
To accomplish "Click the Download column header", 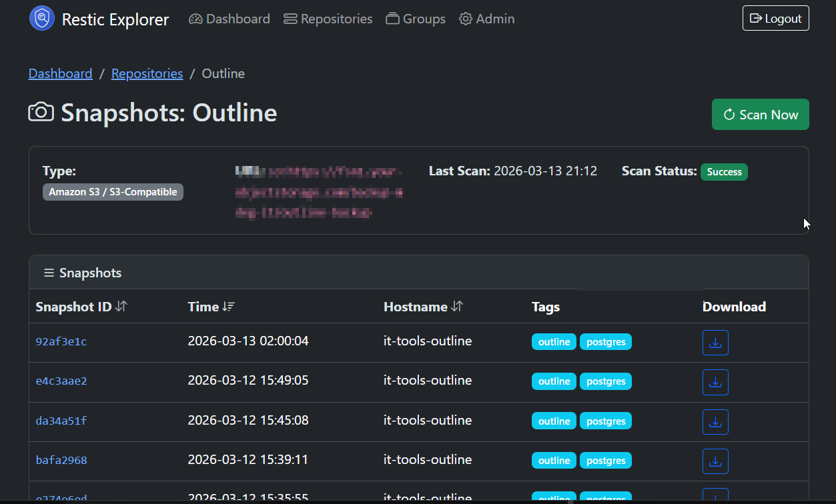I will (734, 307).
